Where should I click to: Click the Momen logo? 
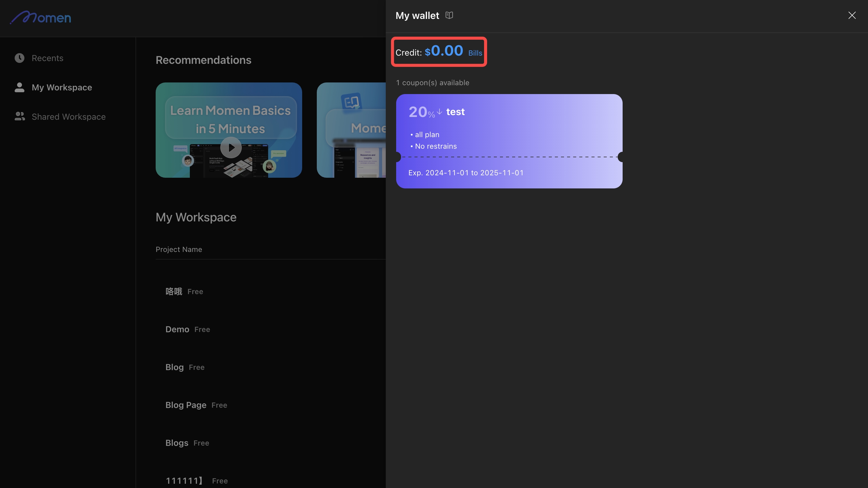40,17
